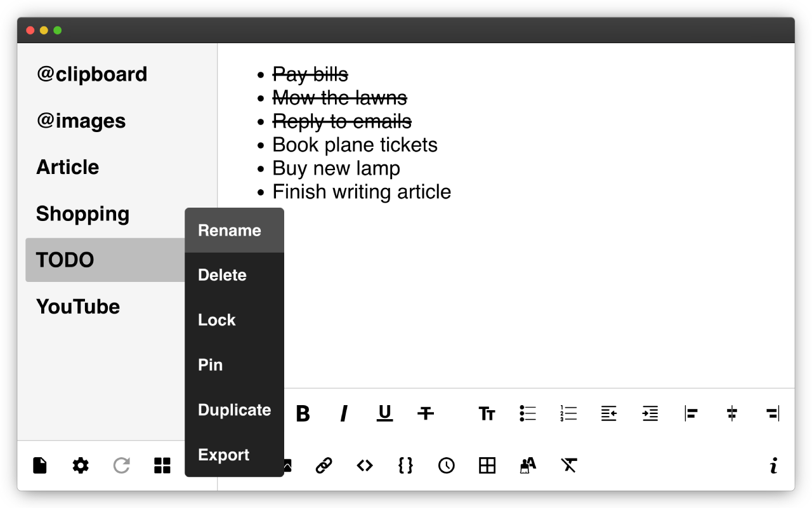The width and height of the screenshot is (812, 508).
Task: Click Export in the context menu
Action: 234,455
